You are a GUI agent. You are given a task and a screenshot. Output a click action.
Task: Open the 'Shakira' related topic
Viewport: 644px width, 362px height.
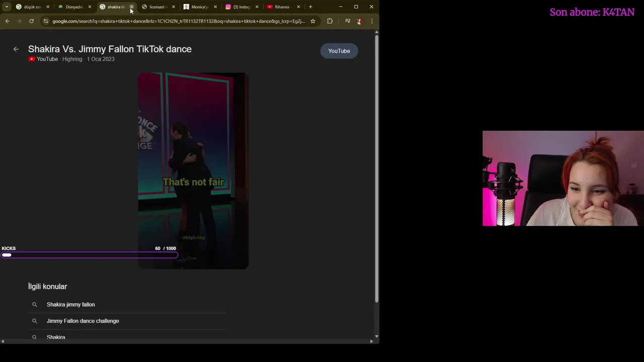56,337
